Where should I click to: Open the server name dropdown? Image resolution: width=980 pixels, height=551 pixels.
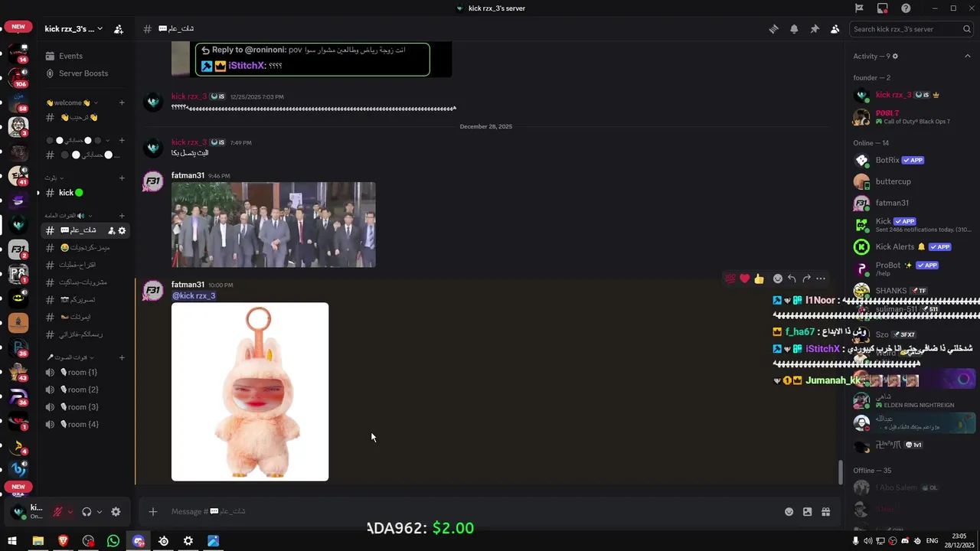[73, 29]
